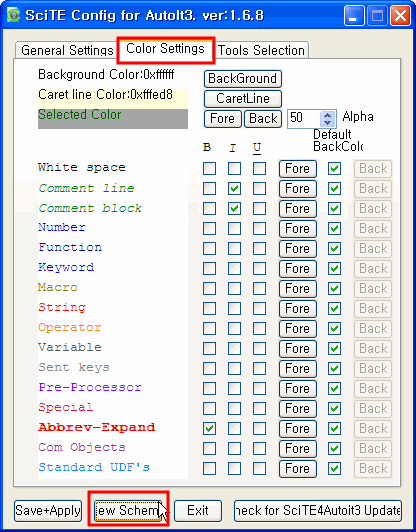Decrease the Alpha value with down arrow

[327, 122]
